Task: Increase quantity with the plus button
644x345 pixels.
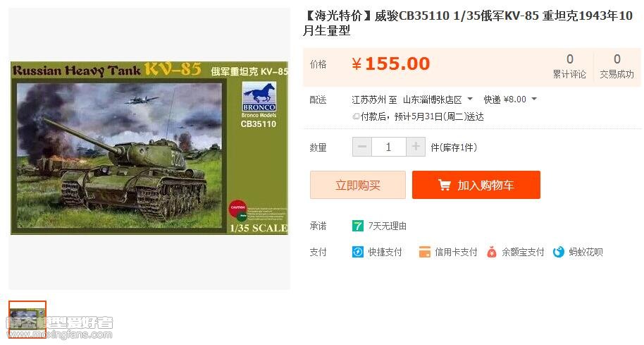Action: click(x=416, y=147)
